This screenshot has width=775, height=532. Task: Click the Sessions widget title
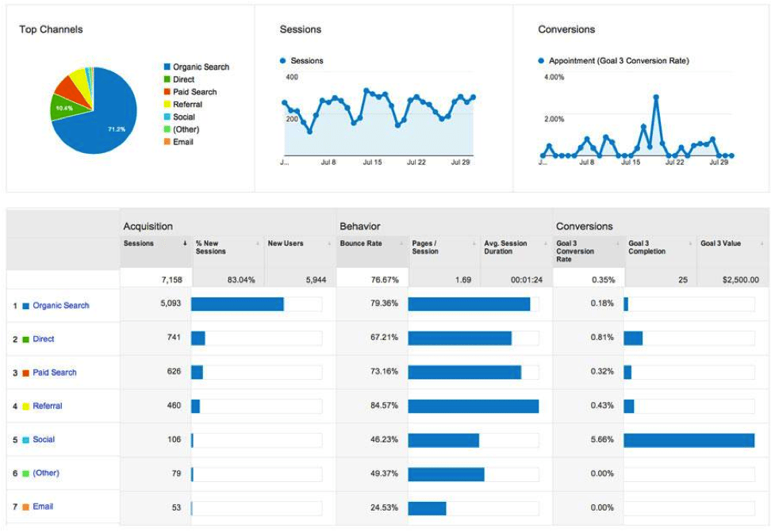click(301, 29)
